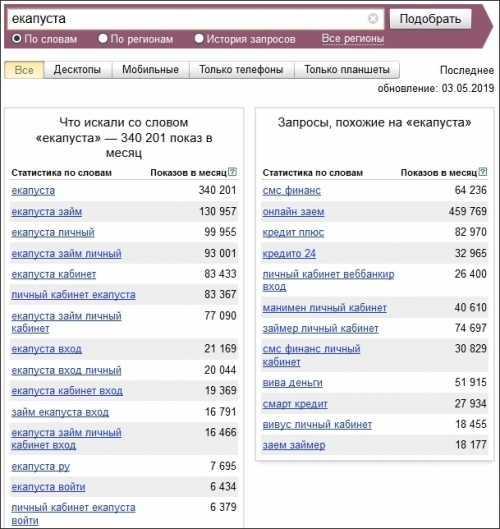This screenshot has width=500, height=529.
Task: Open the манимен личный кабинет link
Action: coord(325,308)
